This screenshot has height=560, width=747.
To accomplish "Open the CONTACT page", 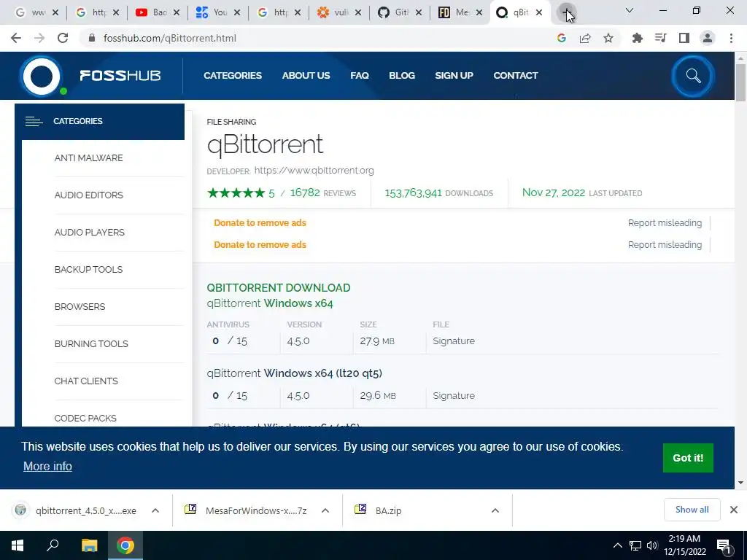I will [x=516, y=76].
